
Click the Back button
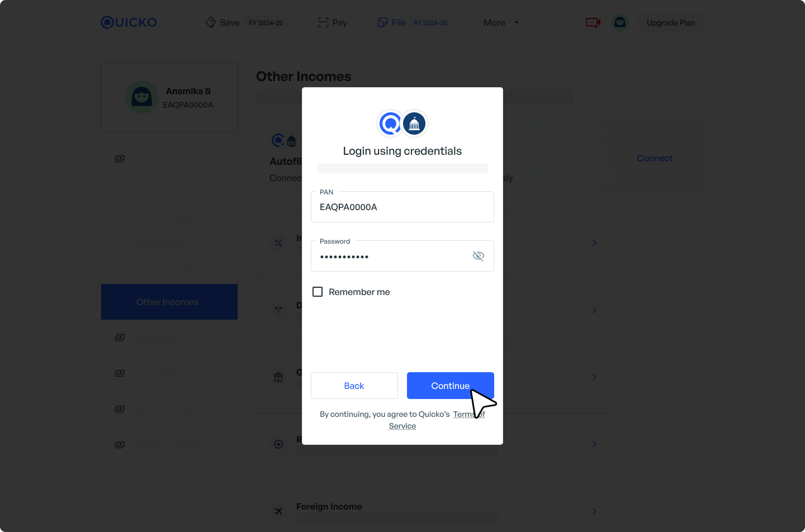(354, 386)
